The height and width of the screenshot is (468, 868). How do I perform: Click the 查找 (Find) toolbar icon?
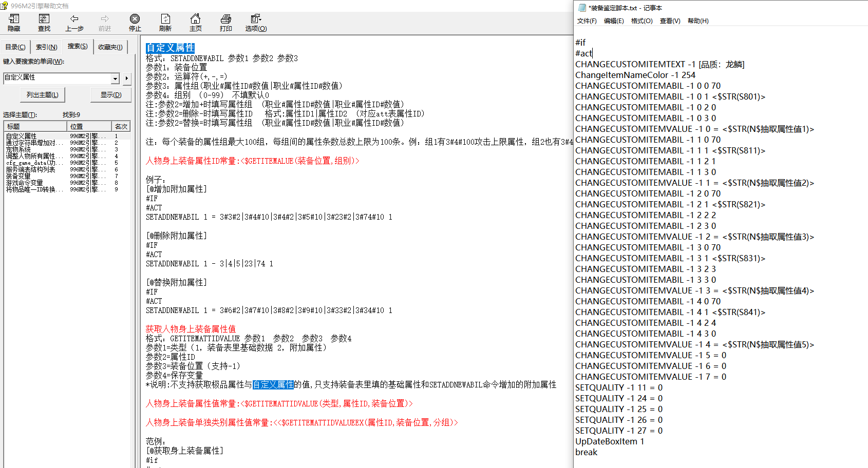44,23
